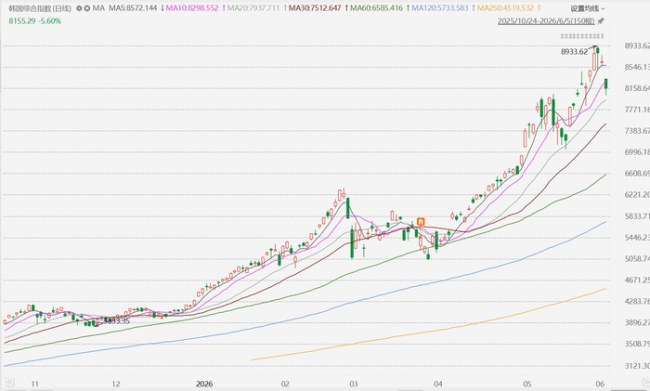650x391 pixels.
Task: Click the 03 month label on time axis
Action: (354, 384)
